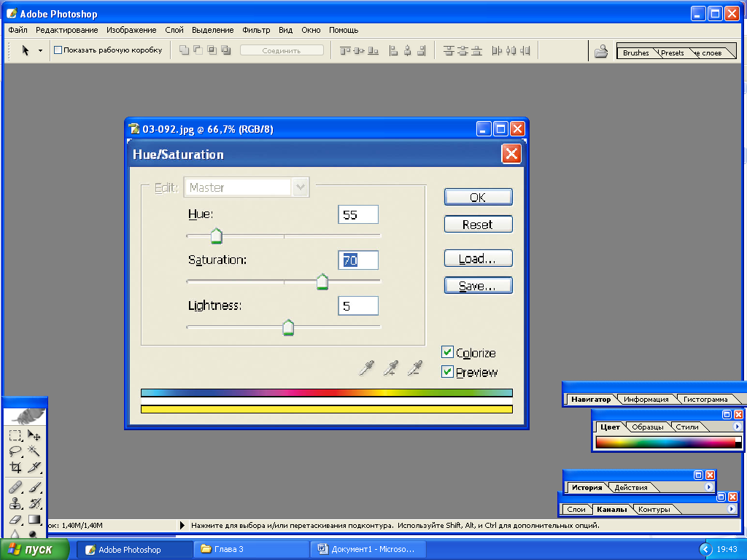Click the Load... button

[479, 259]
